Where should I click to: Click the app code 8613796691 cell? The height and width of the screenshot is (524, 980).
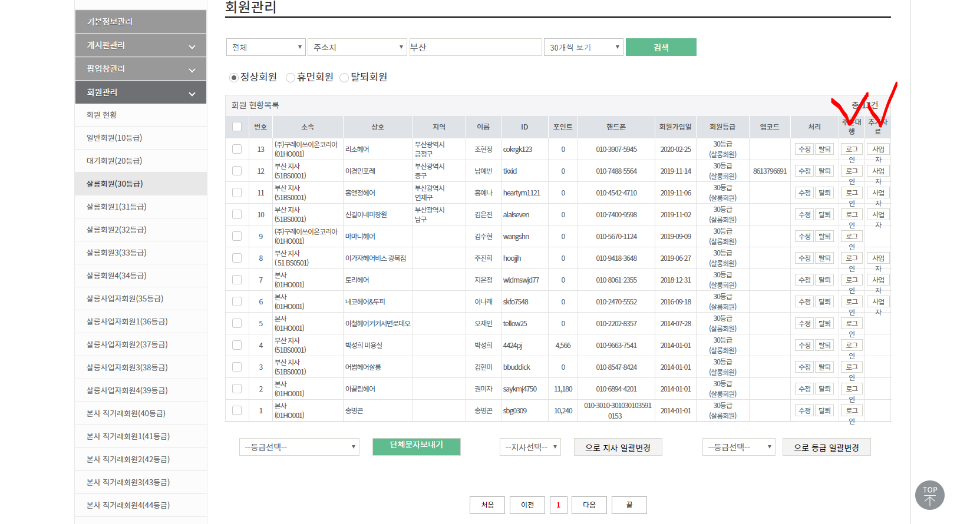click(x=770, y=171)
